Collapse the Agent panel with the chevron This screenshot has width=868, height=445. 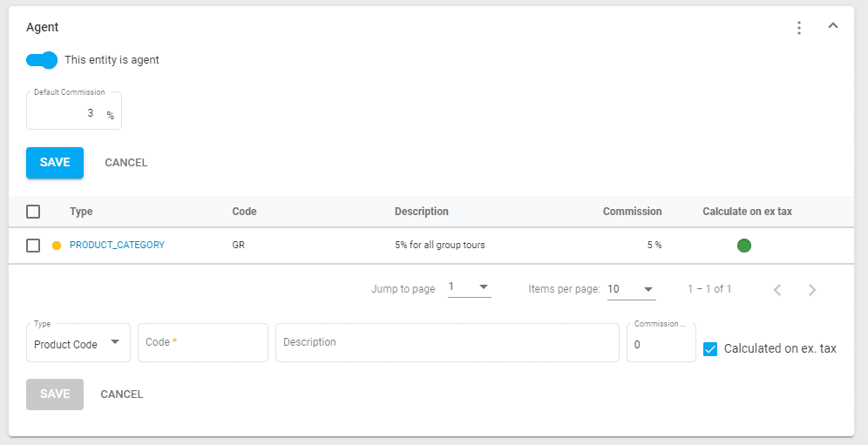click(832, 25)
